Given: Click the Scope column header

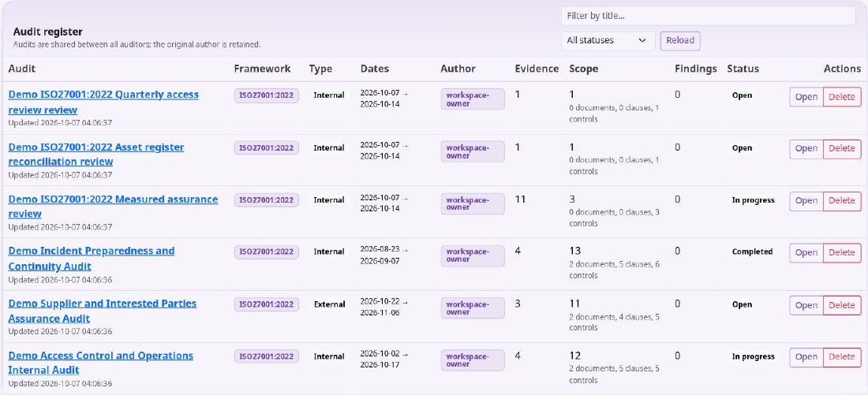Looking at the screenshot, I should pyautogui.click(x=583, y=69).
